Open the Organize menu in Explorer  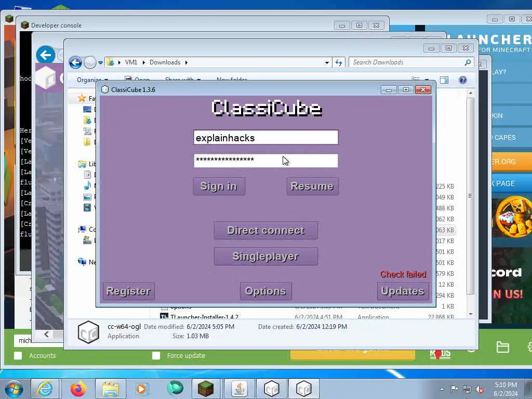(92, 80)
